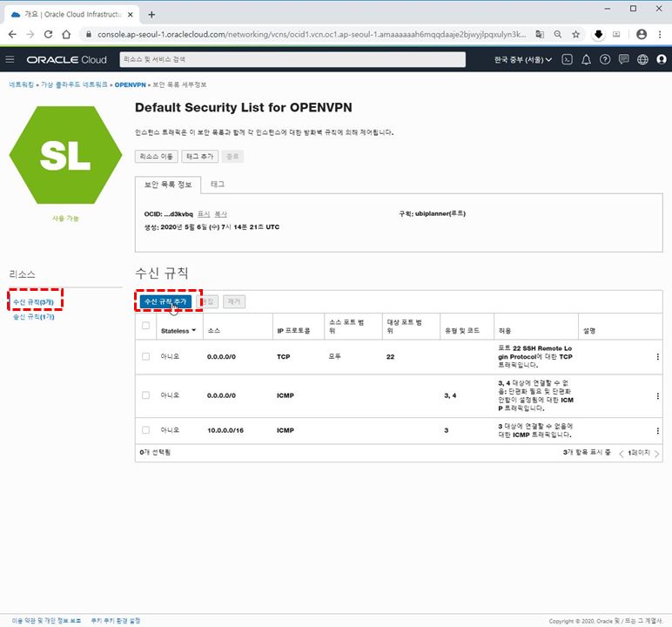
Task: Focus the resource and service search box
Action: 292,59
